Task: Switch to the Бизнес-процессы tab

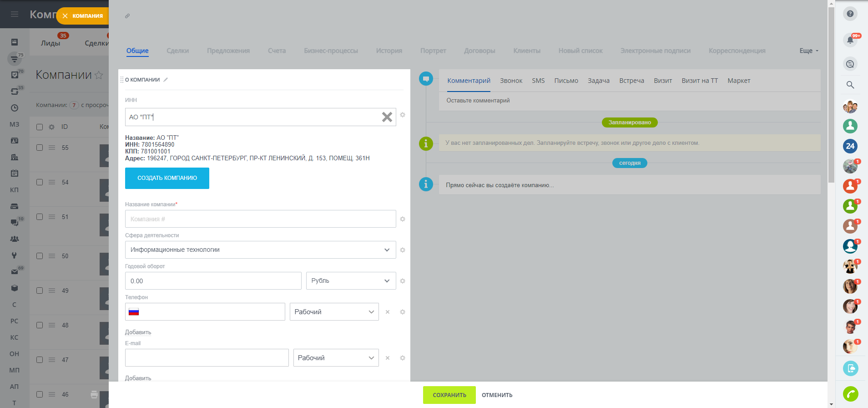Action: coord(331,51)
